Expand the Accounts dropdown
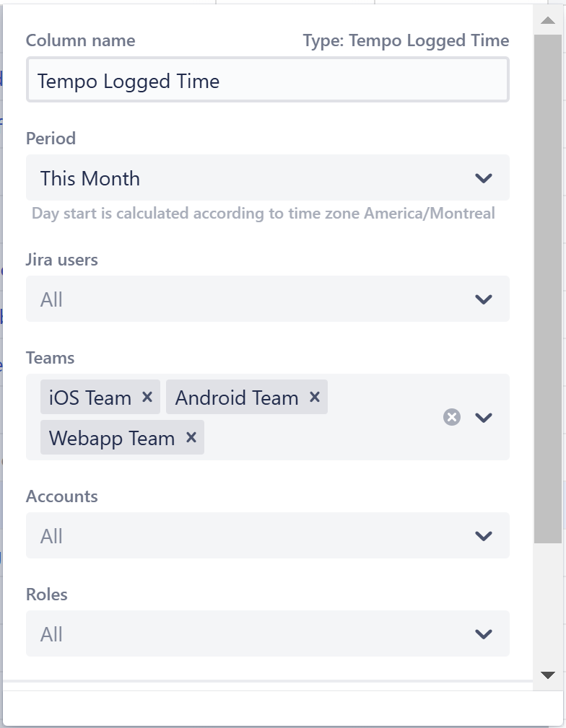The image size is (566, 728). point(267,535)
